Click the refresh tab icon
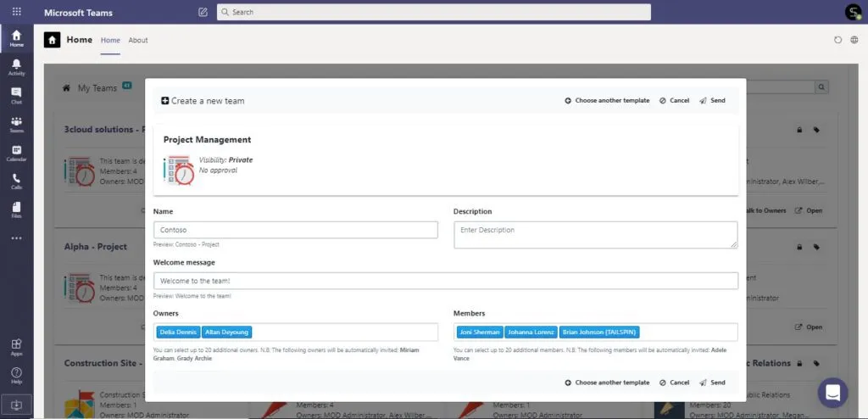 837,40
